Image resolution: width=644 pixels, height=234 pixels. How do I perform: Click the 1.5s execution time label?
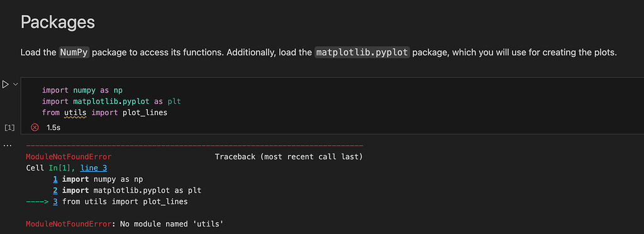pyautogui.click(x=53, y=128)
